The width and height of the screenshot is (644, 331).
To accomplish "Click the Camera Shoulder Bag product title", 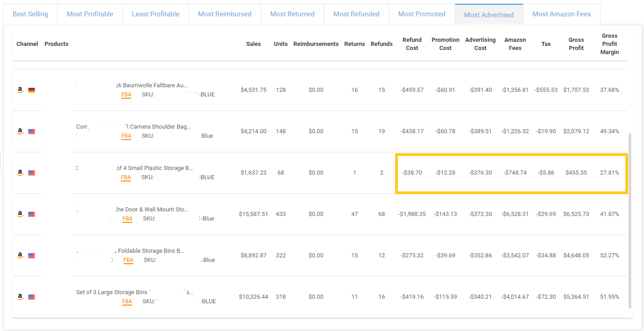I will coord(134,127).
